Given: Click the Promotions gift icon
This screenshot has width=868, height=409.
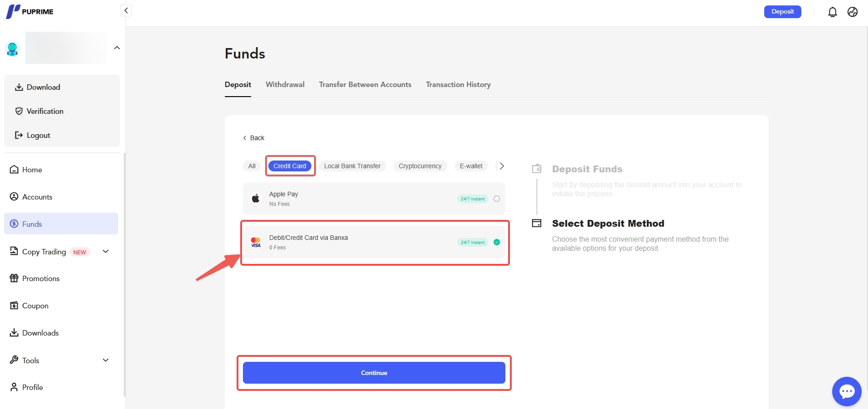Looking at the screenshot, I should coord(15,278).
